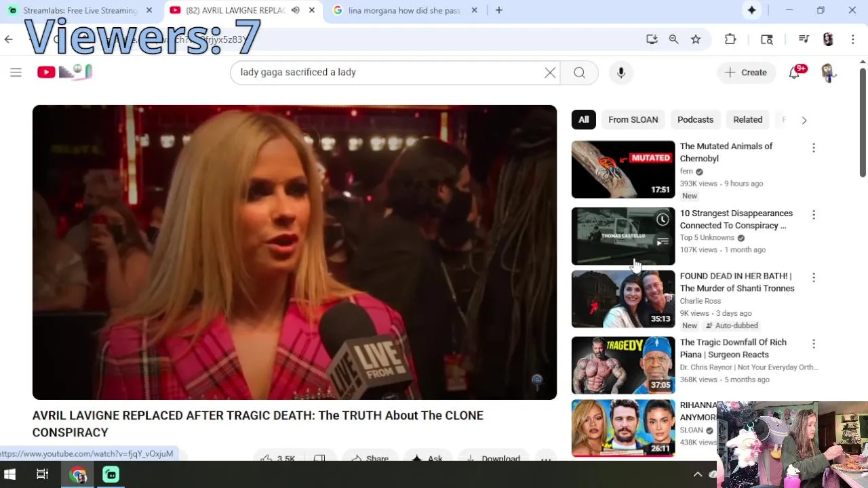The height and width of the screenshot is (488, 868).
Task: Close the Streamlabs tab
Action: (149, 10)
